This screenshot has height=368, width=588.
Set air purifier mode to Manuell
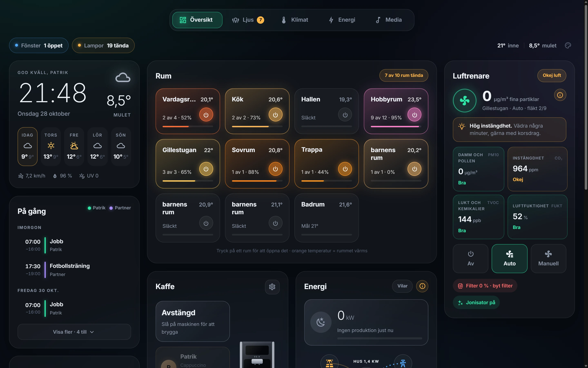(x=548, y=258)
